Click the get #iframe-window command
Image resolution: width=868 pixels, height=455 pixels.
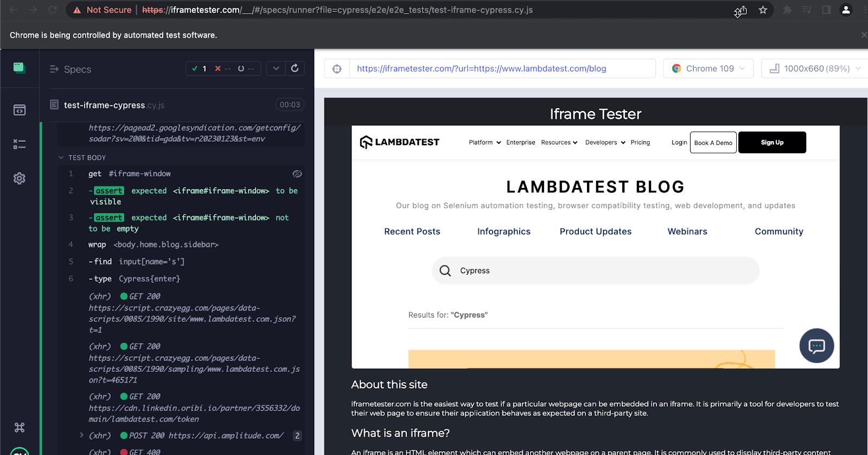(x=181, y=174)
